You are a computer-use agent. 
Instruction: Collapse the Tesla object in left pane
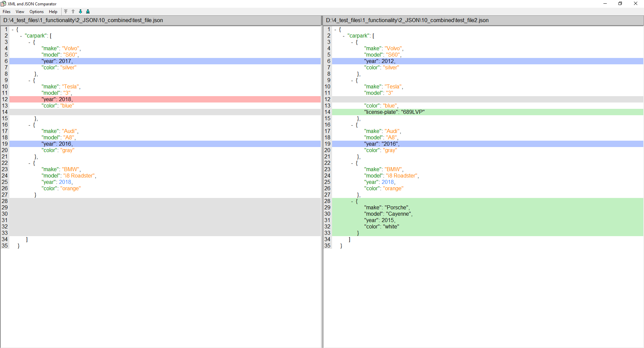pyautogui.click(x=30, y=80)
